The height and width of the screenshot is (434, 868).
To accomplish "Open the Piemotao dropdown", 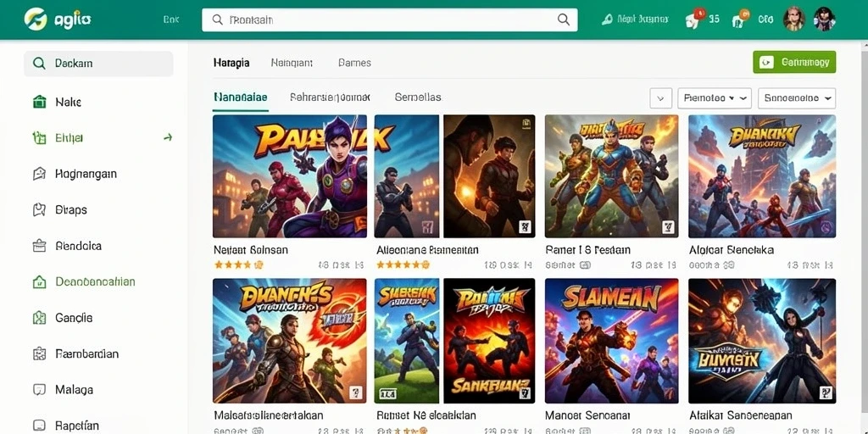I will pyautogui.click(x=715, y=98).
